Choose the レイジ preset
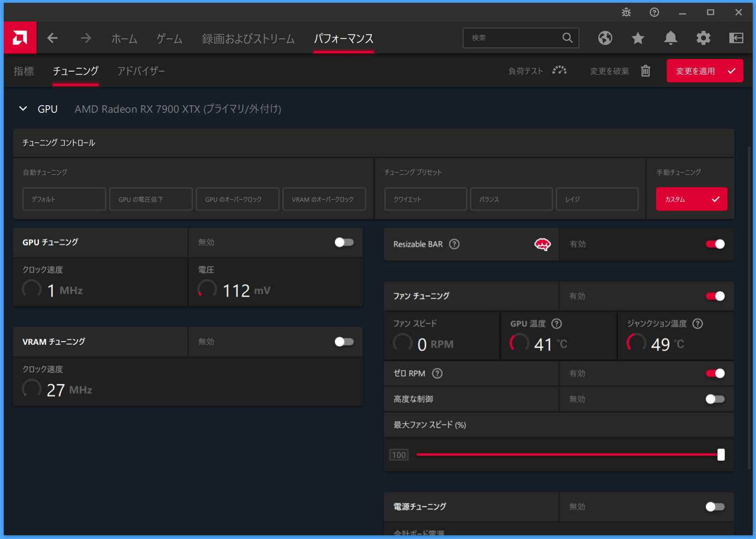This screenshot has height=539, width=756. coord(597,199)
